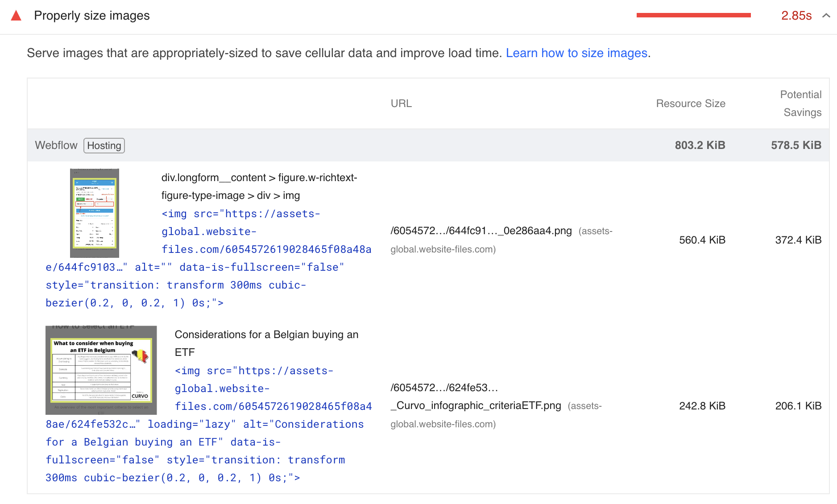The image size is (837, 504).
Task: Click the first ETF screenshot thumbnail
Action: (94, 213)
